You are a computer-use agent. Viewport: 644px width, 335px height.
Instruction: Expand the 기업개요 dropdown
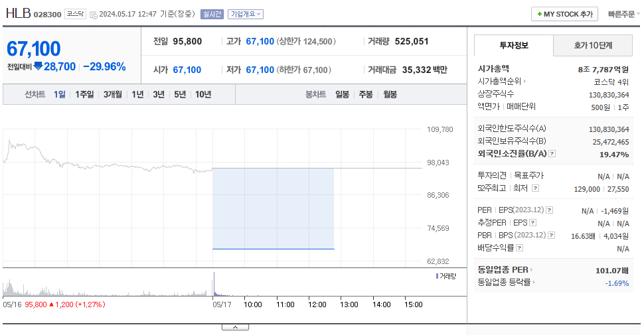pyautogui.click(x=246, y=14)
